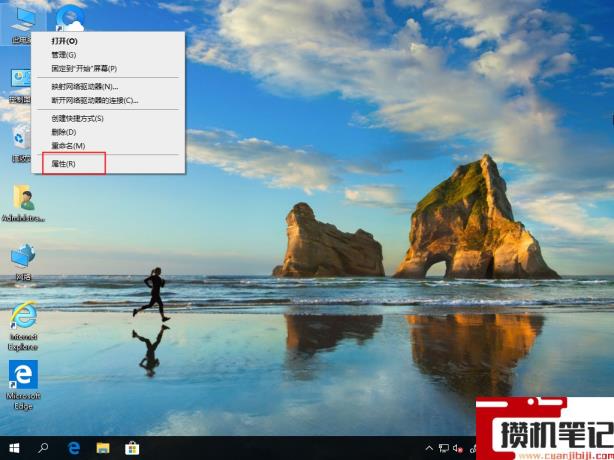Select the blue cloud browser shortcut icon
The image size is (614, 460).
pyautogui.click(x=70, y=18)
